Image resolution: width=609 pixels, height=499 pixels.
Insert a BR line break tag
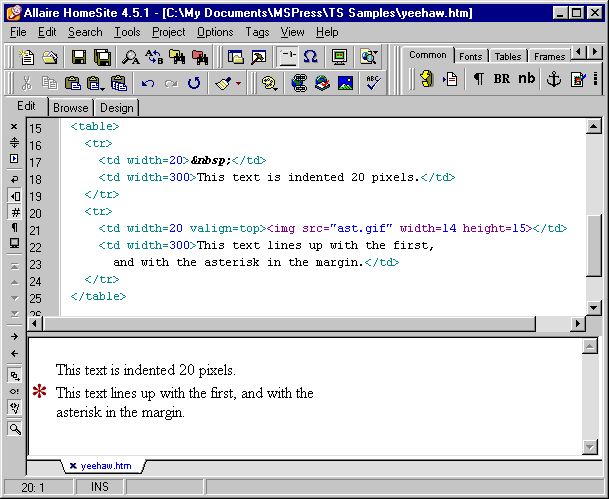pos(501,80)
